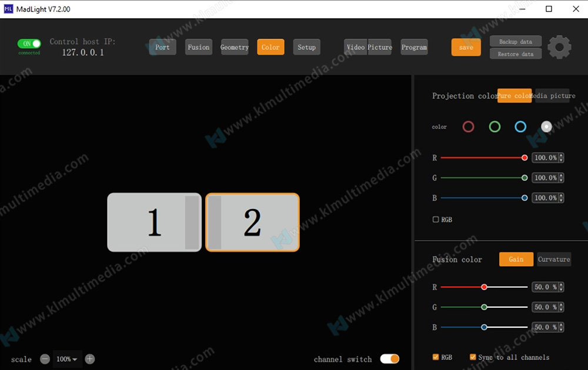Enable the Projection color RGB checkbox

point(436,220)
